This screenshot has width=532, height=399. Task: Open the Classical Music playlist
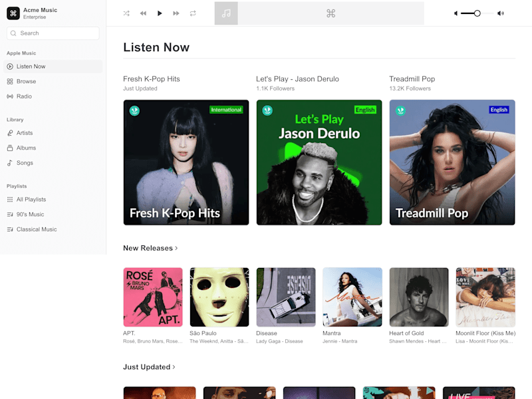(x=53, y=229)
